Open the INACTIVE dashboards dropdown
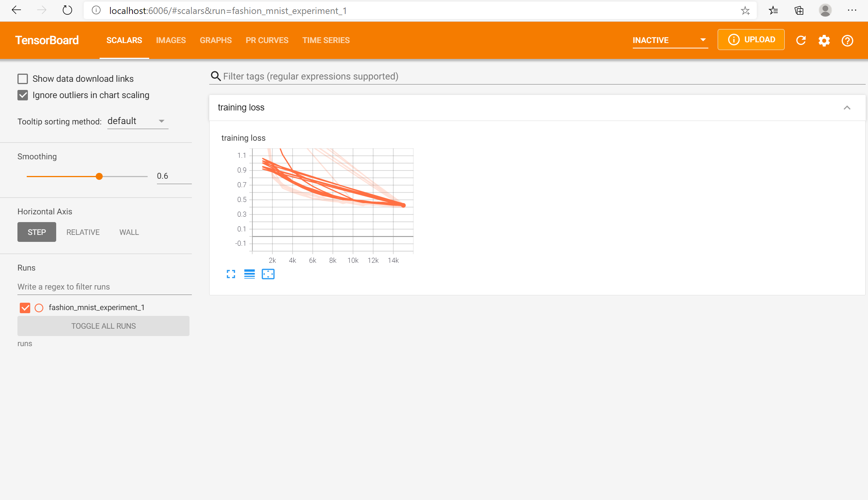868x500 pixels. (670, 40)
